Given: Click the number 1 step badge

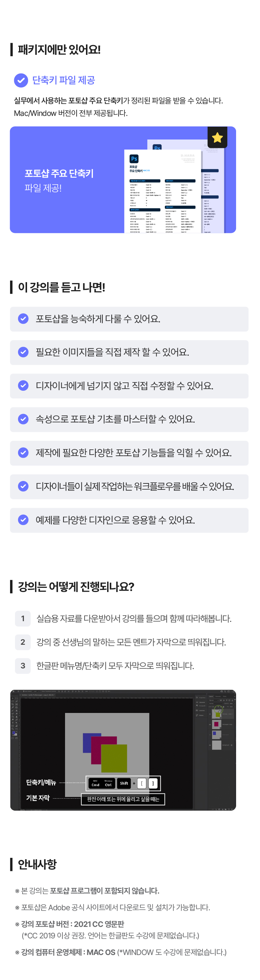Looking at the screenshot, I should (23, 618).
